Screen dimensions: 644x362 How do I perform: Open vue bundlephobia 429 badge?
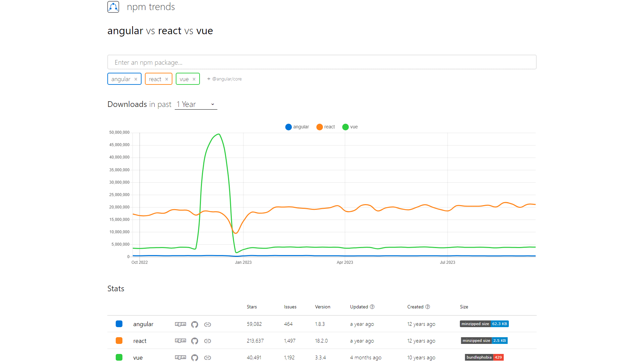pyautogui.click(x=484, y=357)
